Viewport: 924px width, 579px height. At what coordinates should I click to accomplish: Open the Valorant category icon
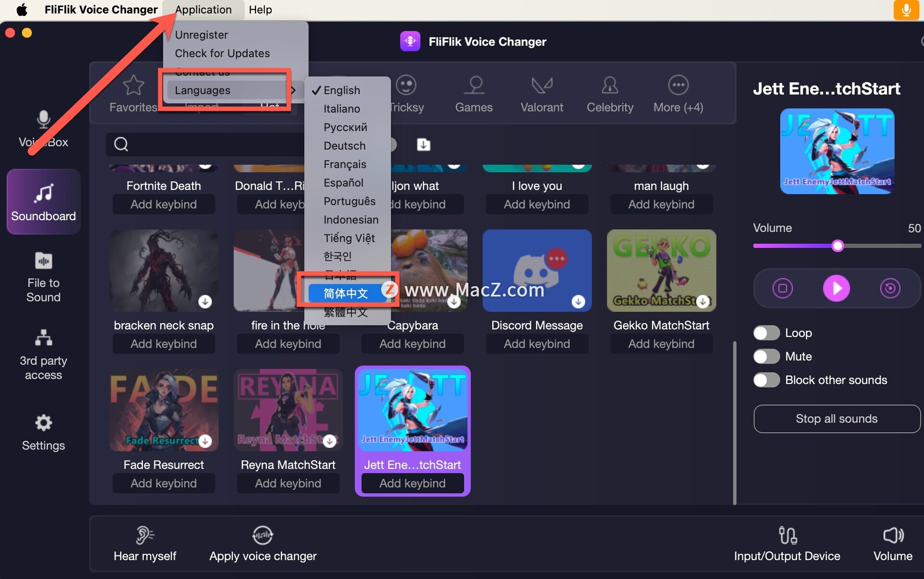click(x=542, y=86)
